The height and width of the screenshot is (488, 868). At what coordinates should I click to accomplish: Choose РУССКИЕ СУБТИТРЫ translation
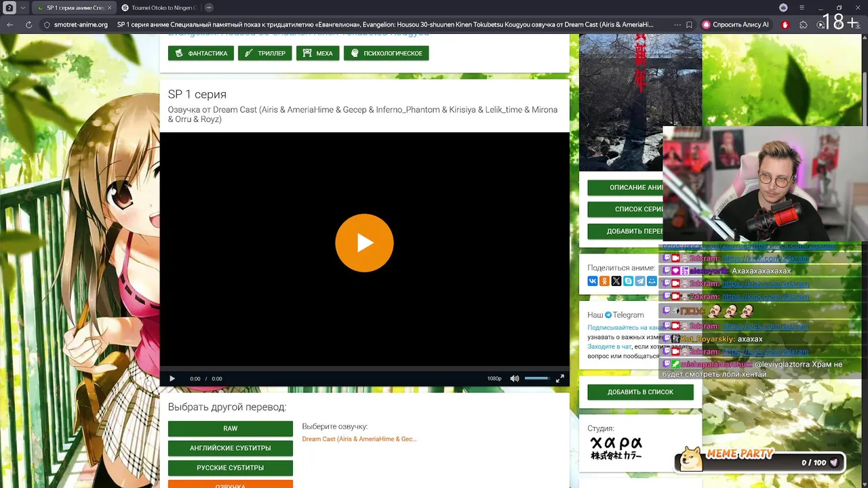coord(231,468)
